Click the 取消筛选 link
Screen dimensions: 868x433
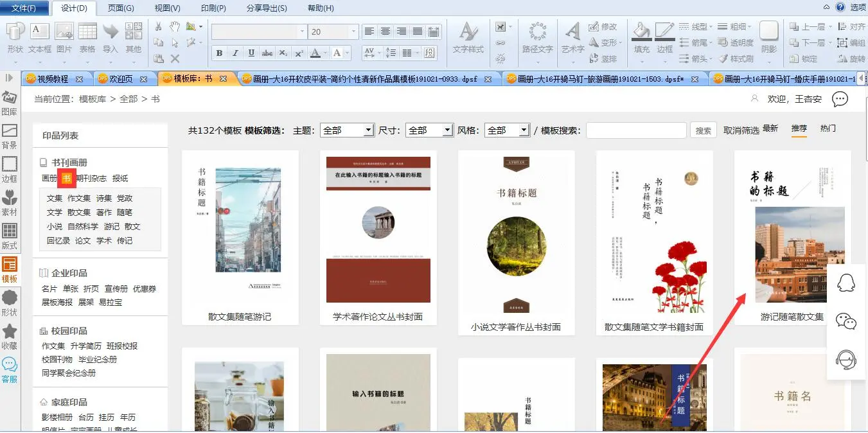[741, 130]
